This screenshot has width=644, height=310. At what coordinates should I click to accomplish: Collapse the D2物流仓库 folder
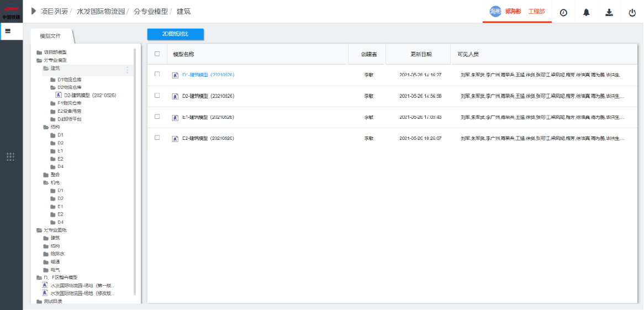tap(53, 87)
